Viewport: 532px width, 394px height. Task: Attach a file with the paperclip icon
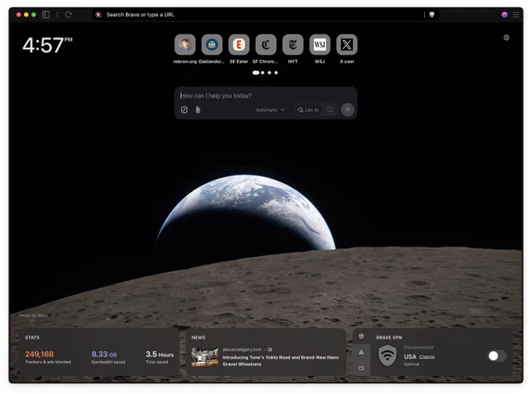(198, 110)
